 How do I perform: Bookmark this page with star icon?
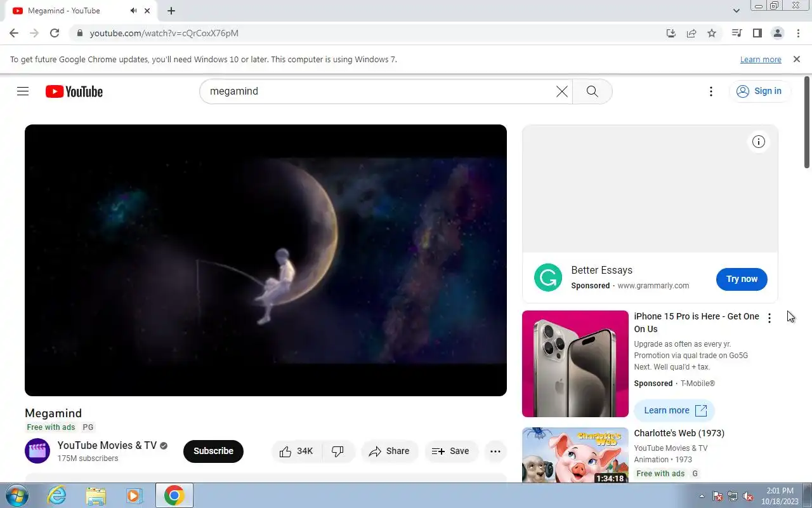click(x=712, y=33)
